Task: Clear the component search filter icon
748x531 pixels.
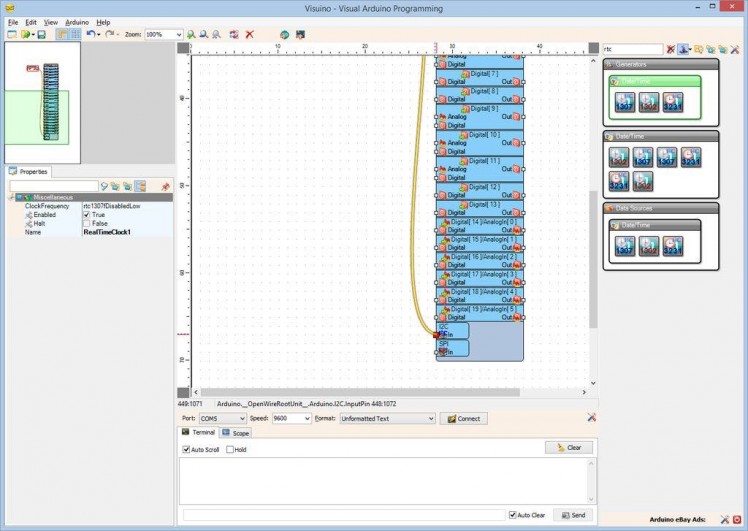Action: (x=671, y=49)
